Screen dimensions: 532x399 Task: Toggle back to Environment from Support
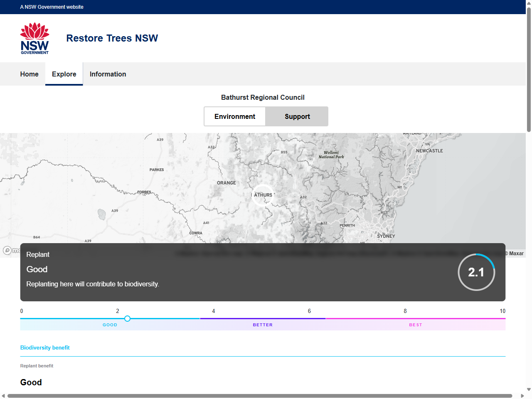coord(235,116)
